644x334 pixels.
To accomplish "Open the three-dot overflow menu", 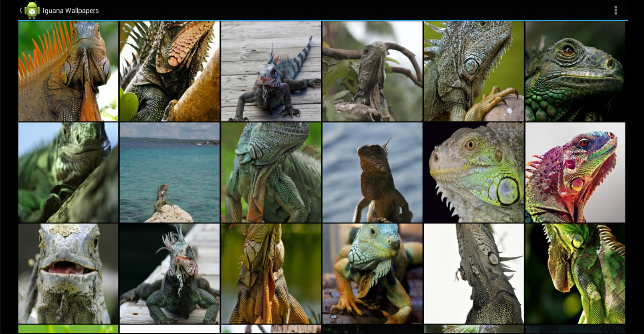I will (615, 10).
